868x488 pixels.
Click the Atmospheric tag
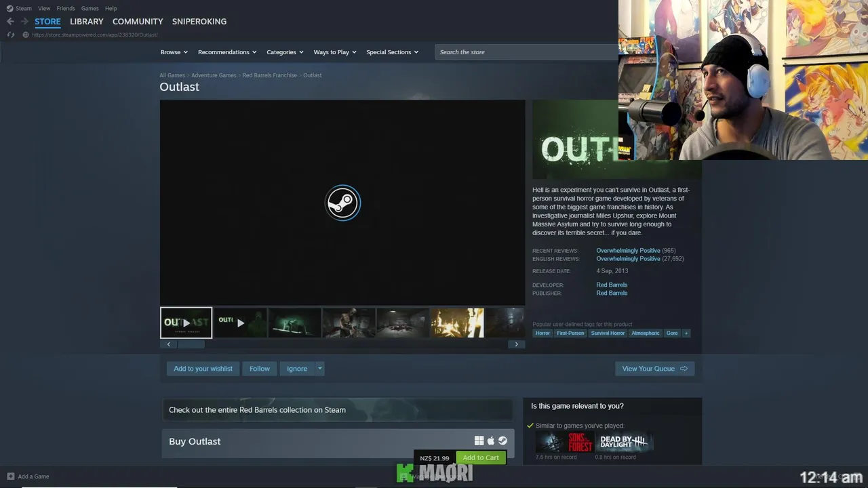[646, 333]
